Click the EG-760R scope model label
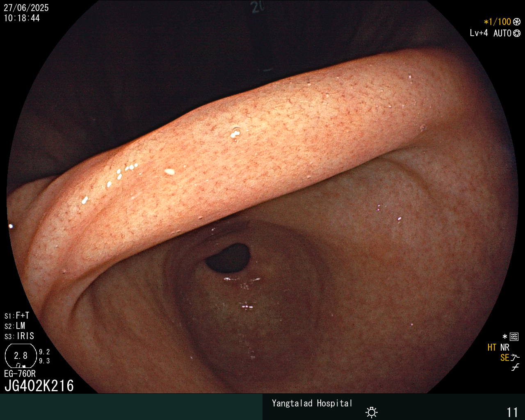 tap(20, 374)
